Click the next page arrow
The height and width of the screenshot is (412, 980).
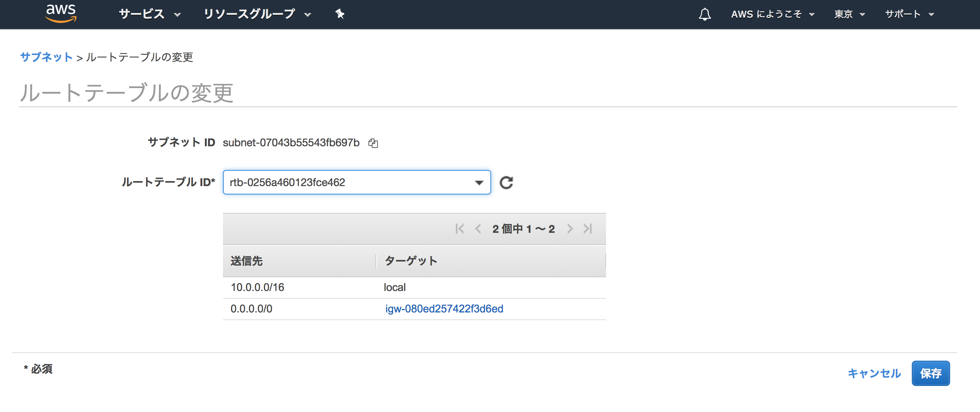(x=570, y=229)
